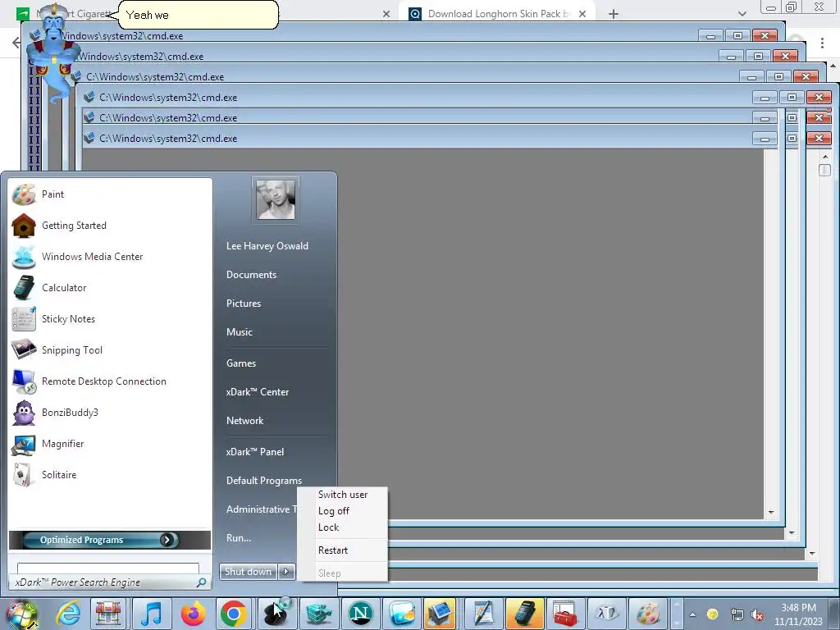Viewport: 840px width, 630px height.
Task: Open the taskbar clock showing 3:48 PM
Action: [798, 614]
